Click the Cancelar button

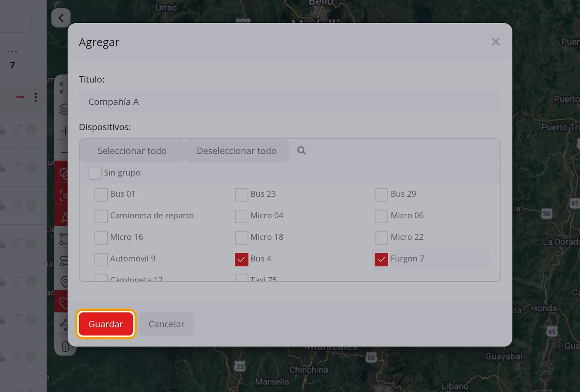pyautogui.click(x=167, y=324)
